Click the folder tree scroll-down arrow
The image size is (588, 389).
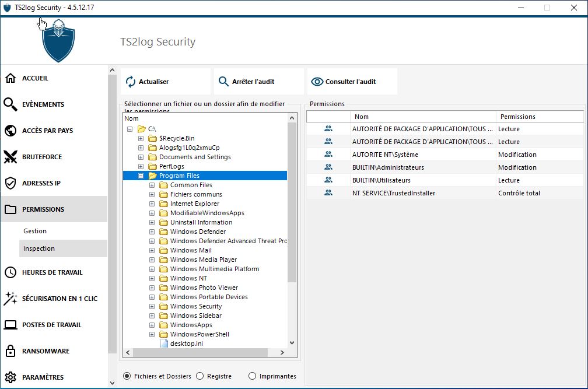pyautogui.click(x=292, y=343)
